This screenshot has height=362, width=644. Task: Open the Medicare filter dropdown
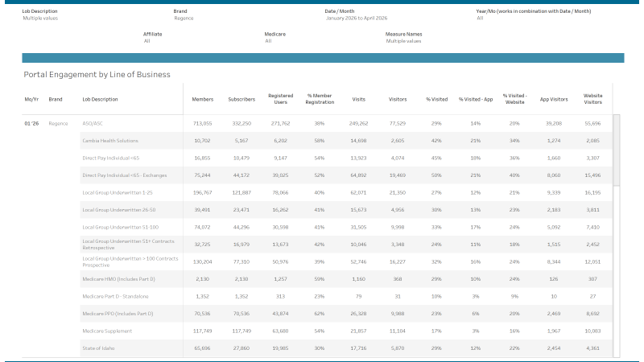(x=268, y=40)
